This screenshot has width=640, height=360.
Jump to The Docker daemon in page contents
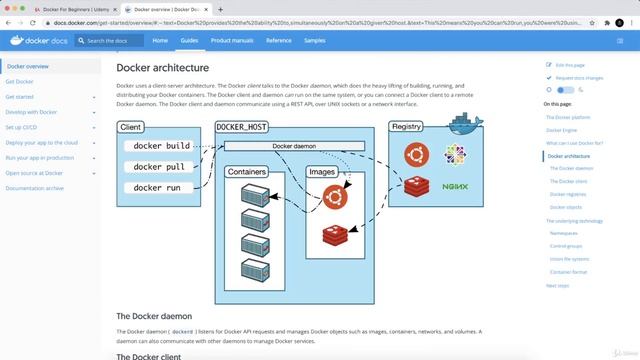(571, 168)
